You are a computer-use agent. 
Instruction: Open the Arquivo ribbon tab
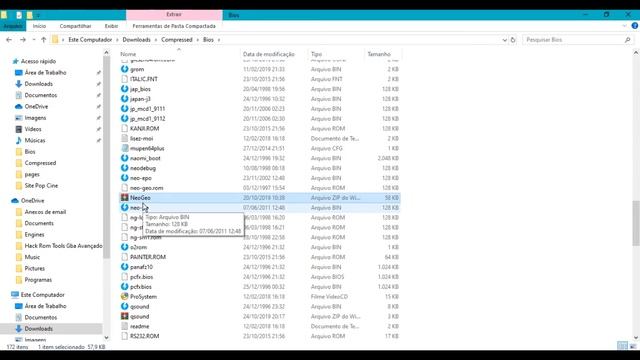13,26
